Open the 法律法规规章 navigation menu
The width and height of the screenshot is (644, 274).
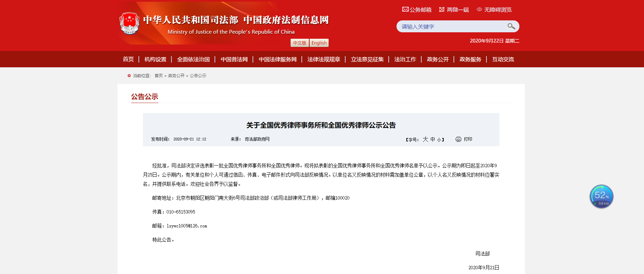[324, 59]
